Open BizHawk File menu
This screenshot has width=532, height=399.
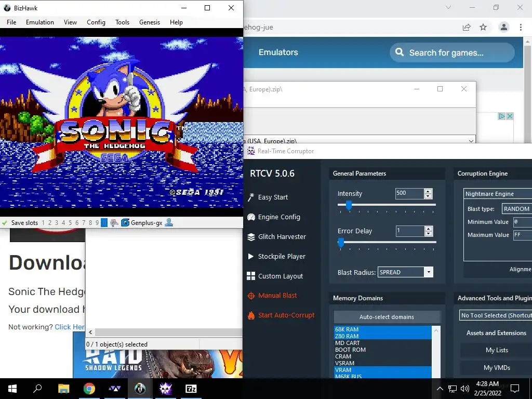click(11, 22)
